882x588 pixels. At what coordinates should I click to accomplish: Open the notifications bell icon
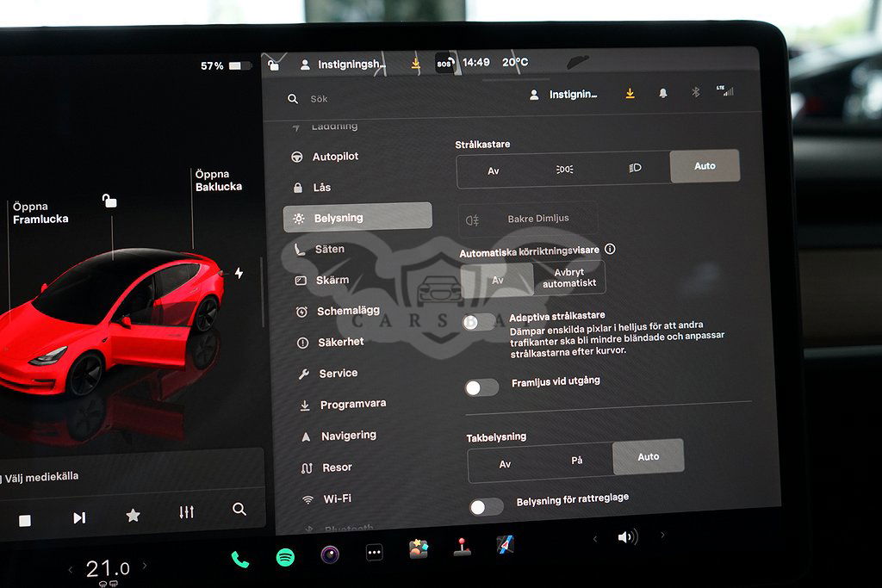(663, 94)
